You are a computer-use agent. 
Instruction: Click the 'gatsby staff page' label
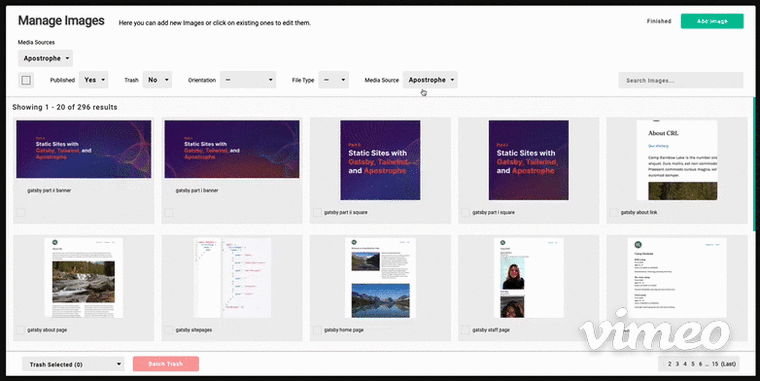pos(491,330)
